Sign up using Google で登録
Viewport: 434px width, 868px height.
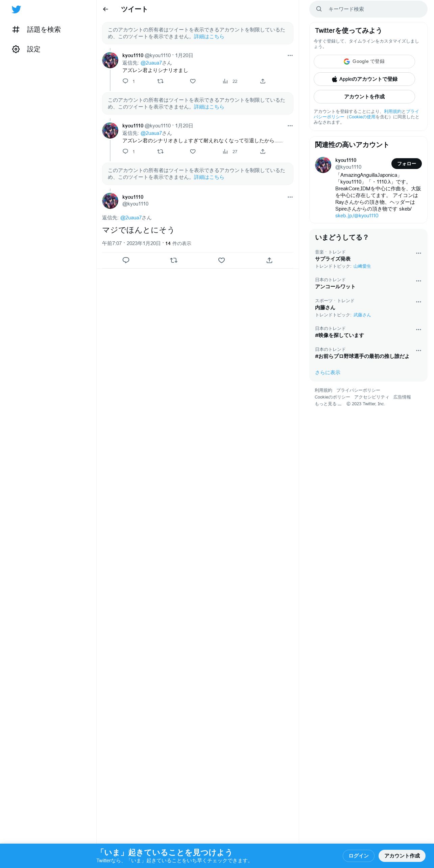364,62
